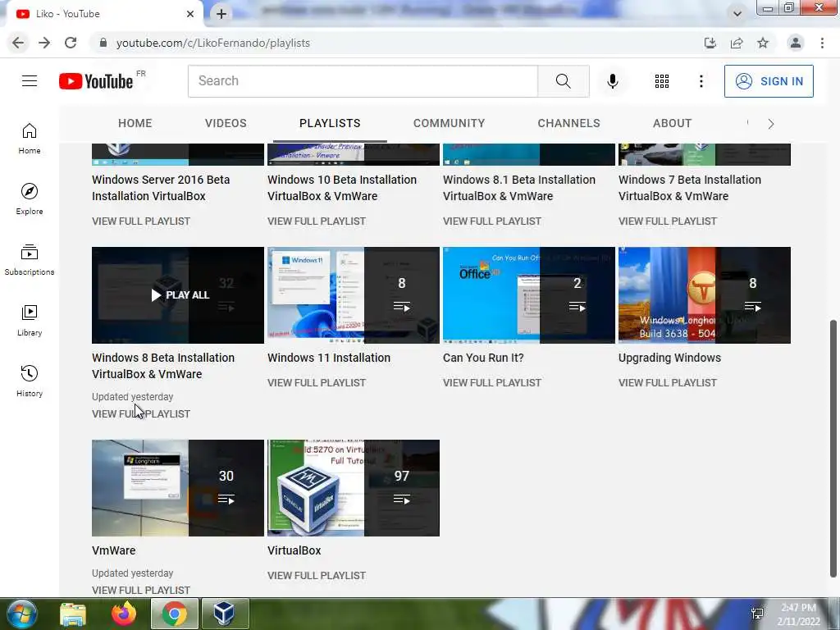Launch Firefox from the taskbar

(124, 614)
